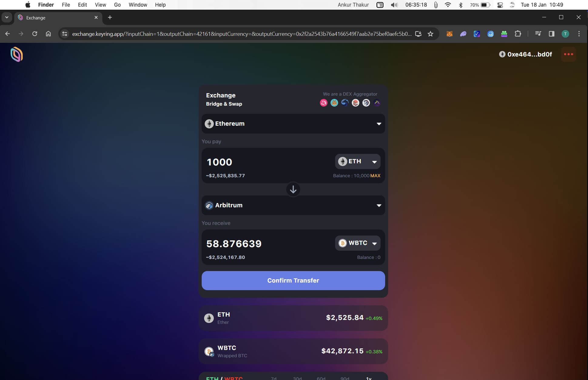Click the address bar URL
The image size is (588, 380).
coord(242,34)
